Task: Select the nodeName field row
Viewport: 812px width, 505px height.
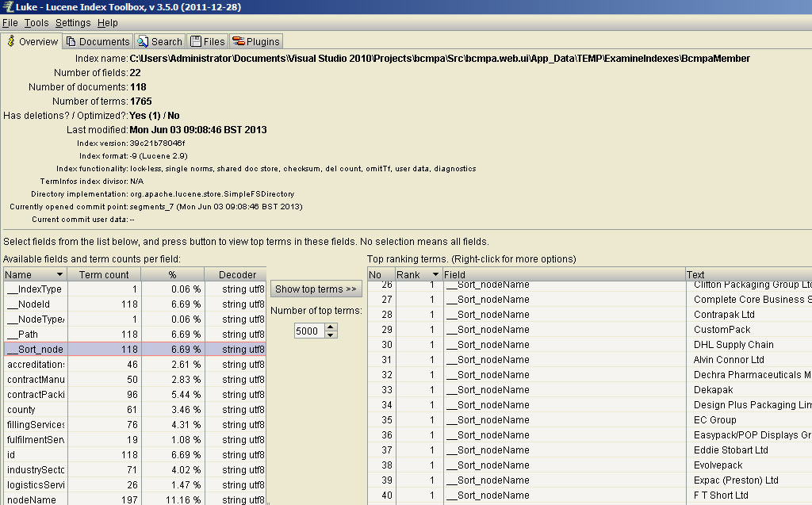Action: tap(135, 499)
